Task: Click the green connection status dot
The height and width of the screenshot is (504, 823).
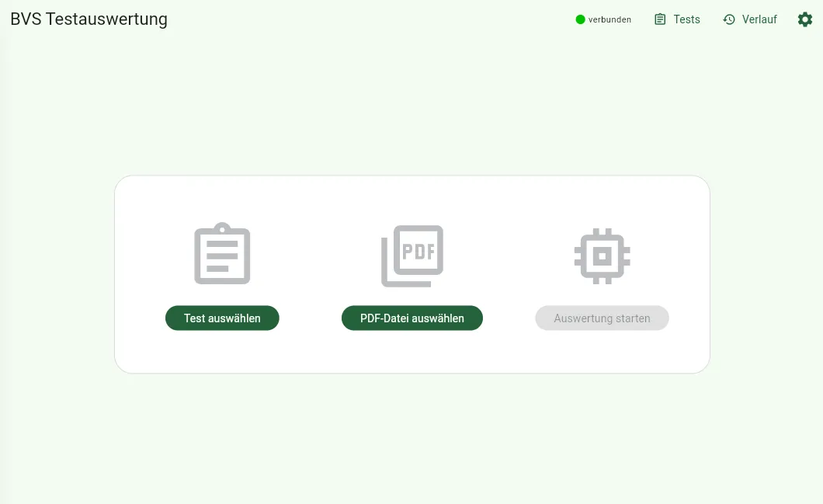Action: click(x=580, y=19)
